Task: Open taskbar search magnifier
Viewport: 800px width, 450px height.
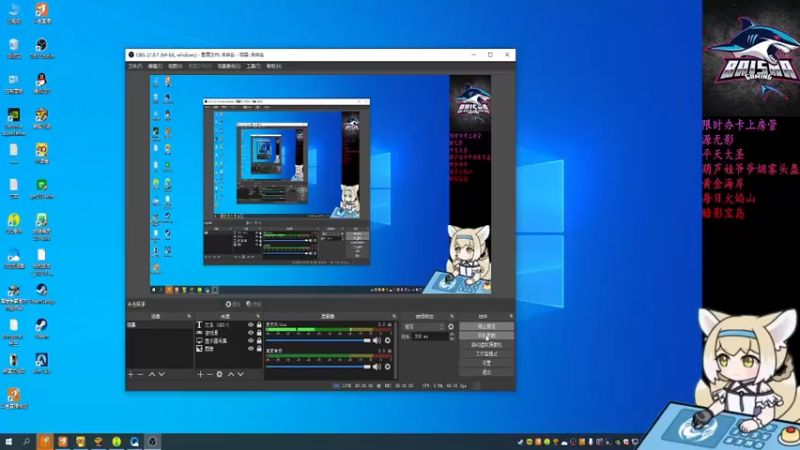Action: 27,441
